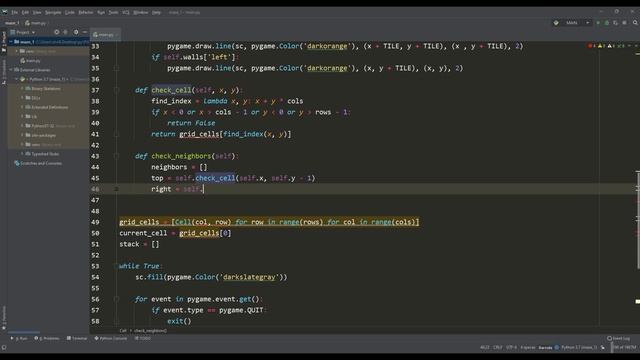Click the Debug bug icon in toolbar
Viewport: 640px width, 360px height.
click(x=607, y=23)
